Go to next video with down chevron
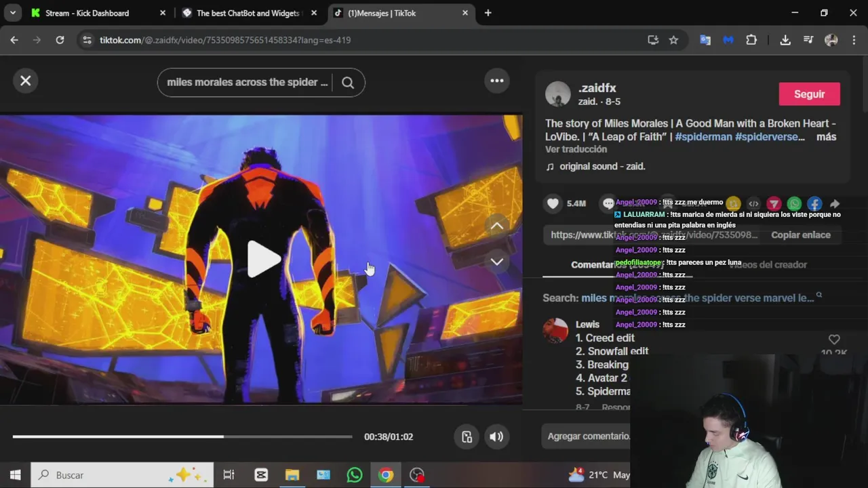The width and height of the screenshot is (868, 488). click(497, 262)
